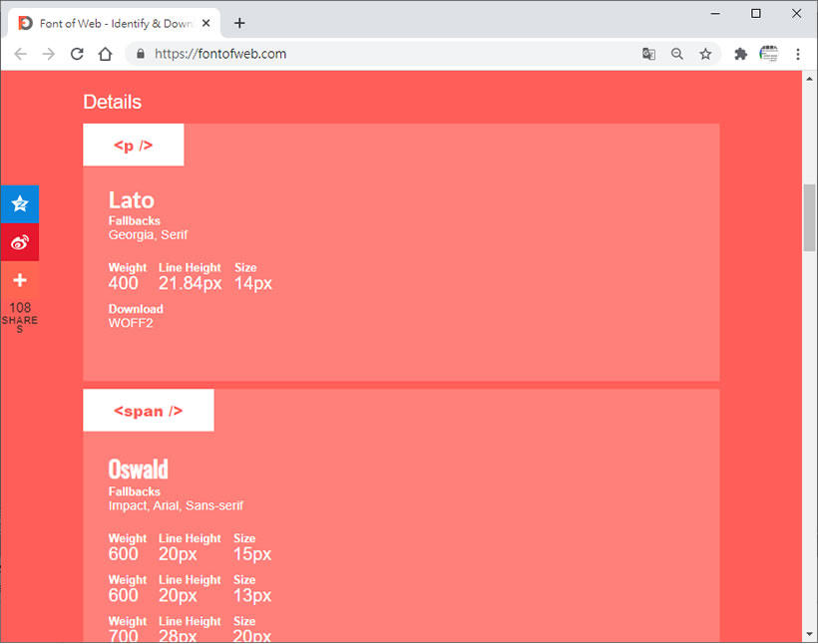This screenshot has height=644, width=818.
Task: Open the browser home page
Action: point(106,54)
